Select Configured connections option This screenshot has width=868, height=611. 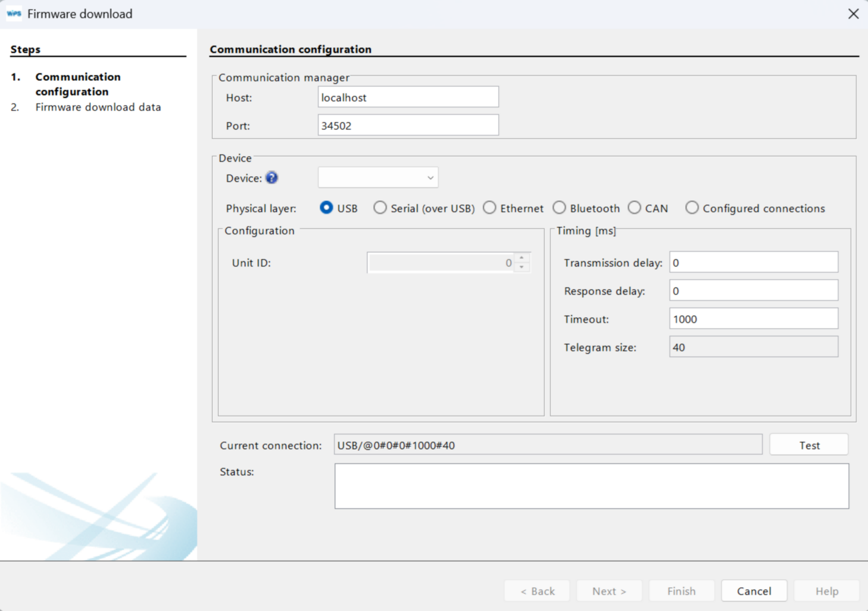point(692,207)
